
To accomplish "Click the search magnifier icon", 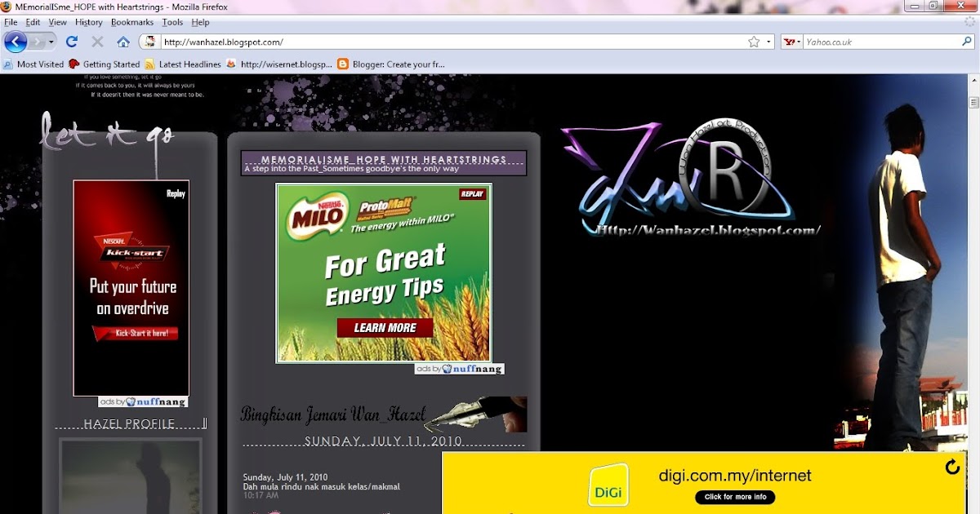I will 967,42.
